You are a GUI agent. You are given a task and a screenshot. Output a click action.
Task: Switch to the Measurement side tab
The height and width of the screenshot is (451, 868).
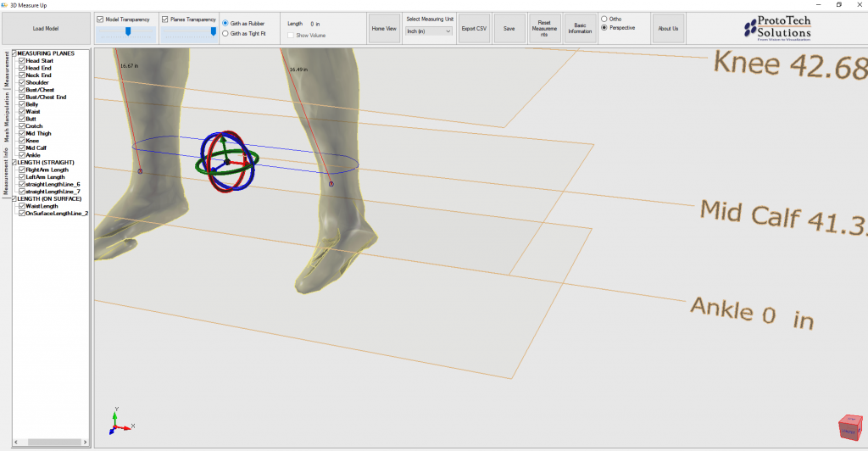[7, 70]
